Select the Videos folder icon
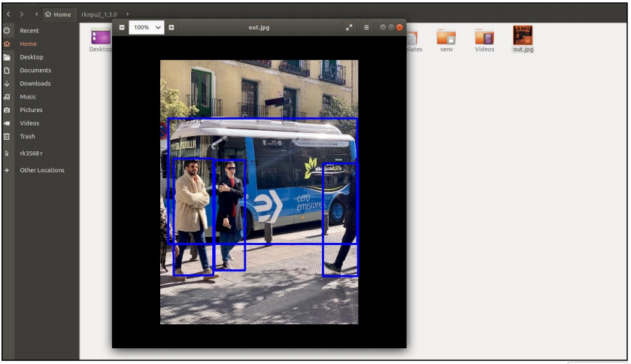 point(484,37)
